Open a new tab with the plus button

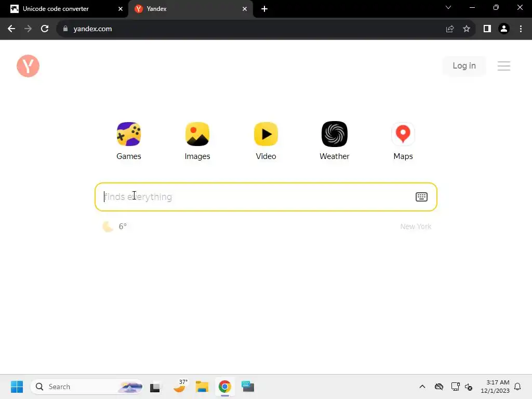point(264,9)
